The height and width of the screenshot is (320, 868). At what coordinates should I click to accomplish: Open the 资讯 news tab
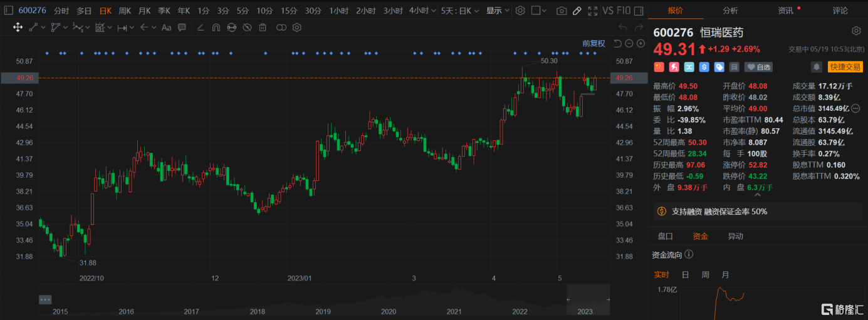[x=785, y=11]
